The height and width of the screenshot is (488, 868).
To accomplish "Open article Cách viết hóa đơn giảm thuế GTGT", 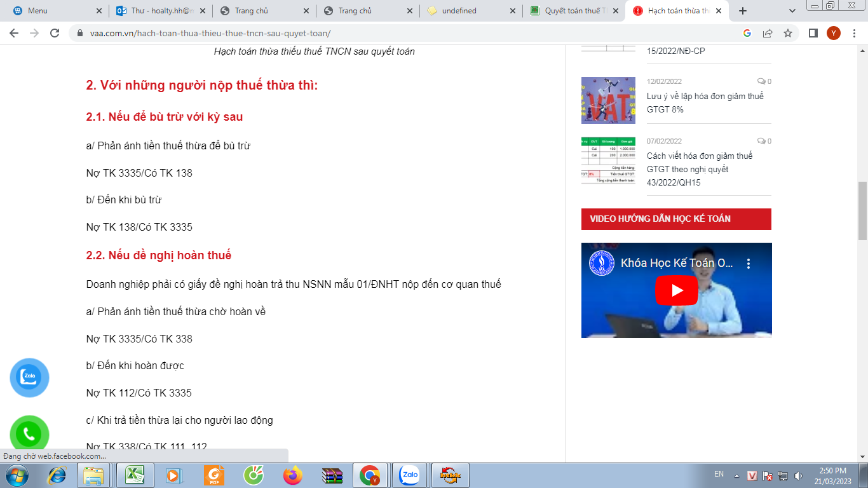I will click(699, 169).
